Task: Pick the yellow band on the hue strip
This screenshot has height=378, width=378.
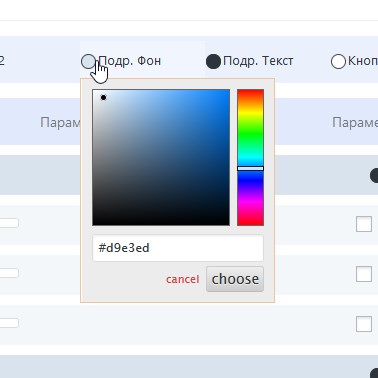Action: point(250,111)
